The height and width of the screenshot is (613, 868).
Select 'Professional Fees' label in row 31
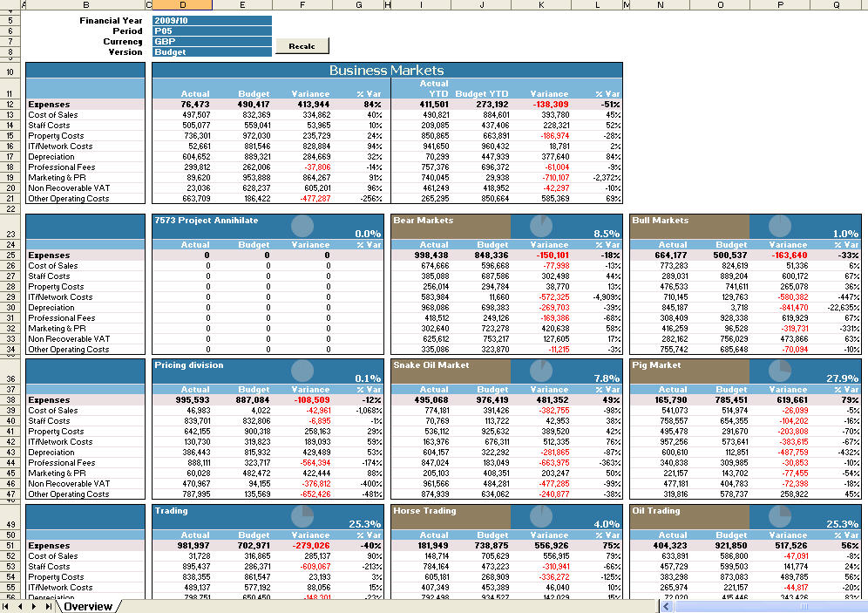pos(62,318)
